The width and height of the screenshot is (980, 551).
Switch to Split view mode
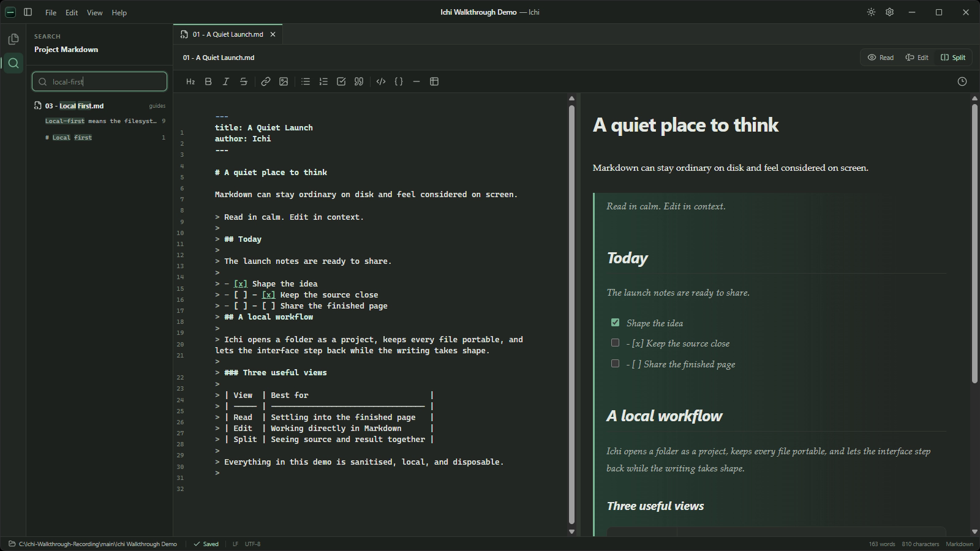(x=953, y=58)
